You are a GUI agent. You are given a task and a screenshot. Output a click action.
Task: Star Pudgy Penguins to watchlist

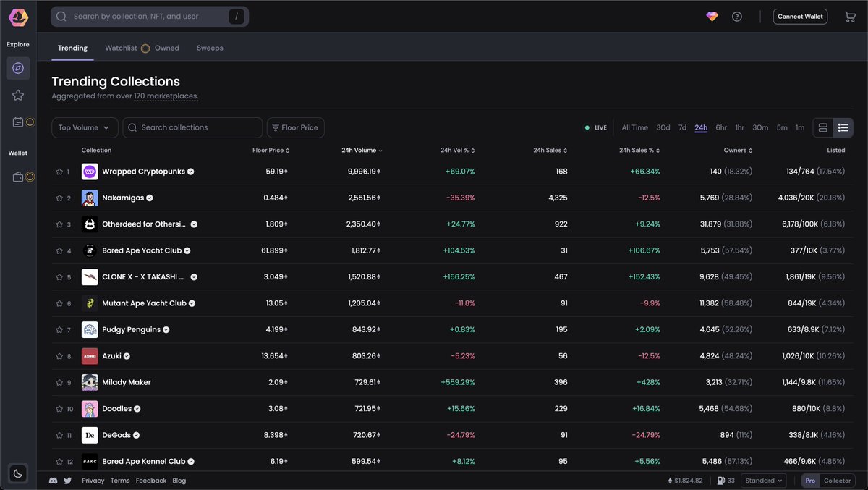[59, 330]
